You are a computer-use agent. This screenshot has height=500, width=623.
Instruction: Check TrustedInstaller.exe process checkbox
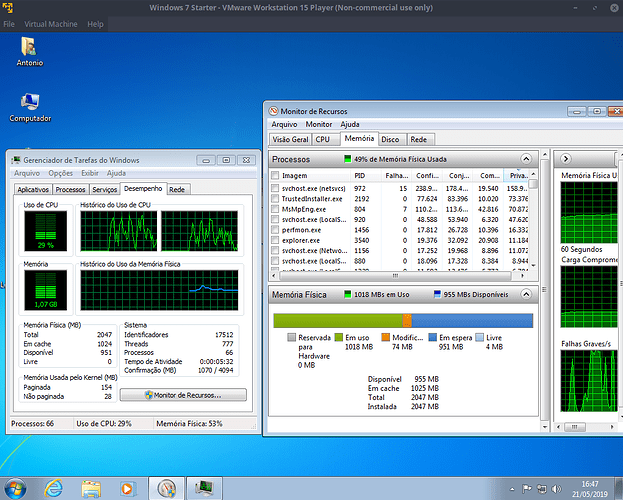pos(275,198)
